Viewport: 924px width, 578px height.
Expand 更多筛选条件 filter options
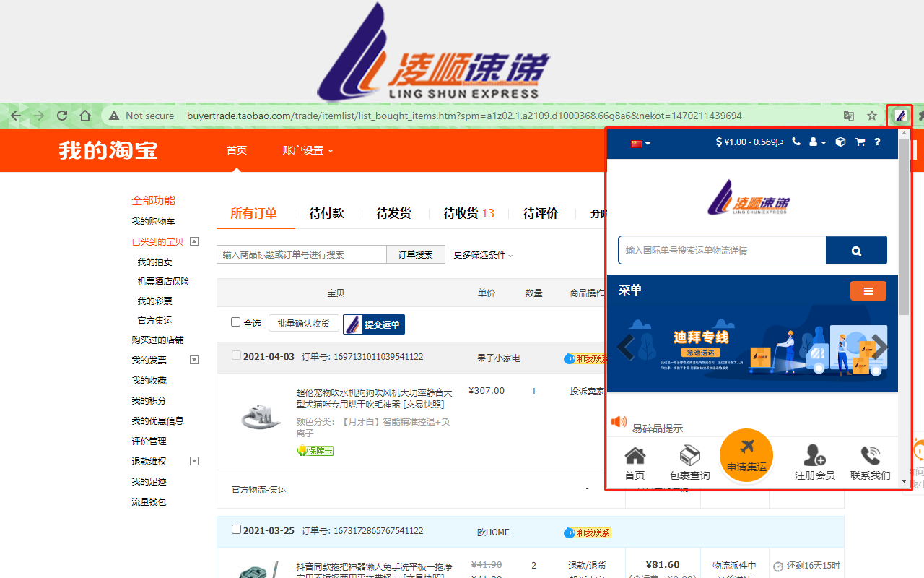[x=483, y=255]
